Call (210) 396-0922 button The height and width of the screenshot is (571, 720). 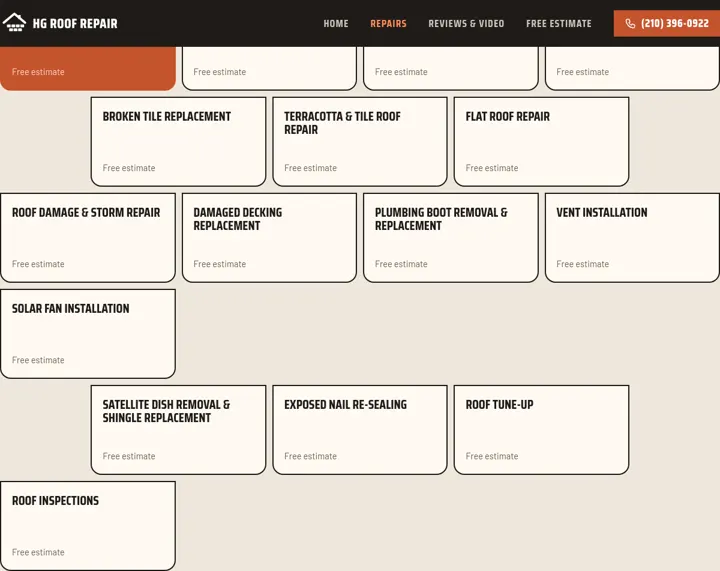667,23
